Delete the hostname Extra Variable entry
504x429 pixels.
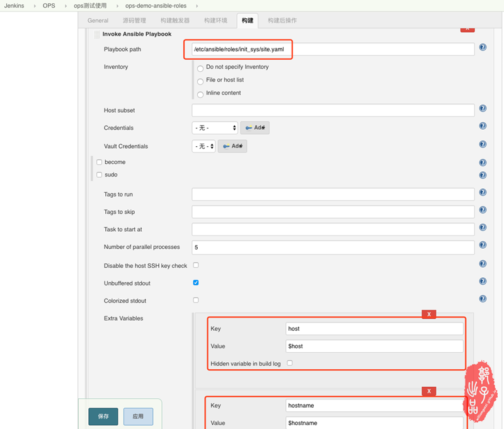click(429, 391)
